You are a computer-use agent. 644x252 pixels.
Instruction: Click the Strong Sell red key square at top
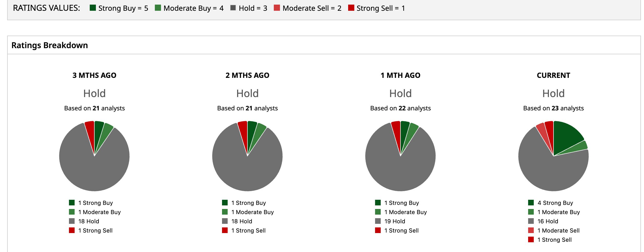pos(351,8)
